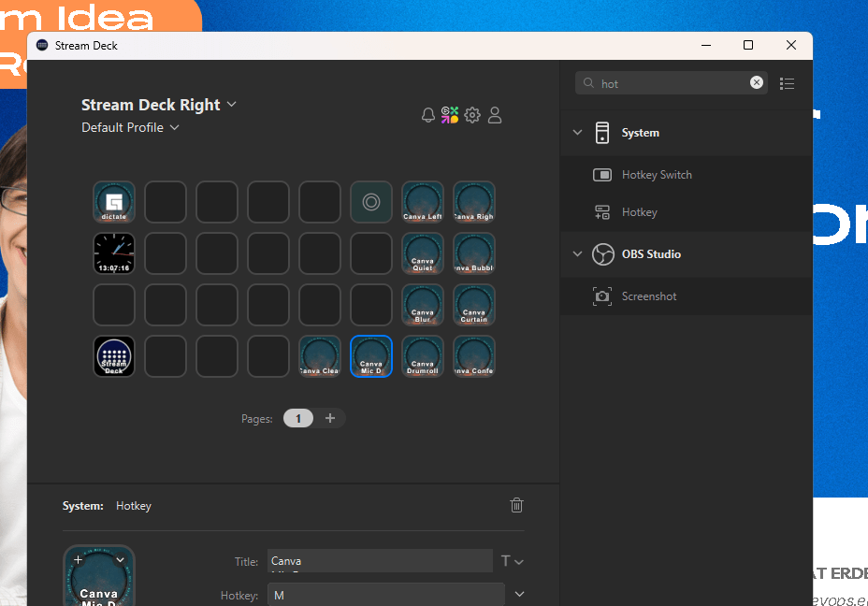
Task: Open the Hotkey field dropdown arrow
Action: (x=519, y=595)
